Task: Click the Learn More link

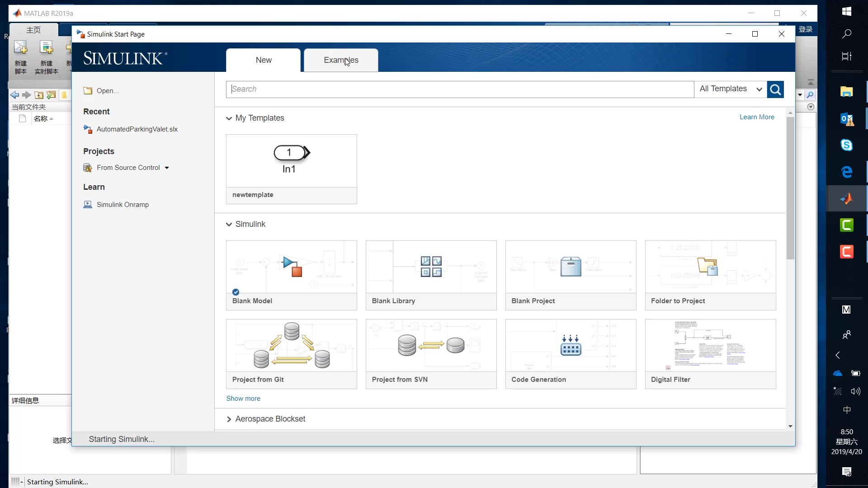Action: tap(757, 117)
